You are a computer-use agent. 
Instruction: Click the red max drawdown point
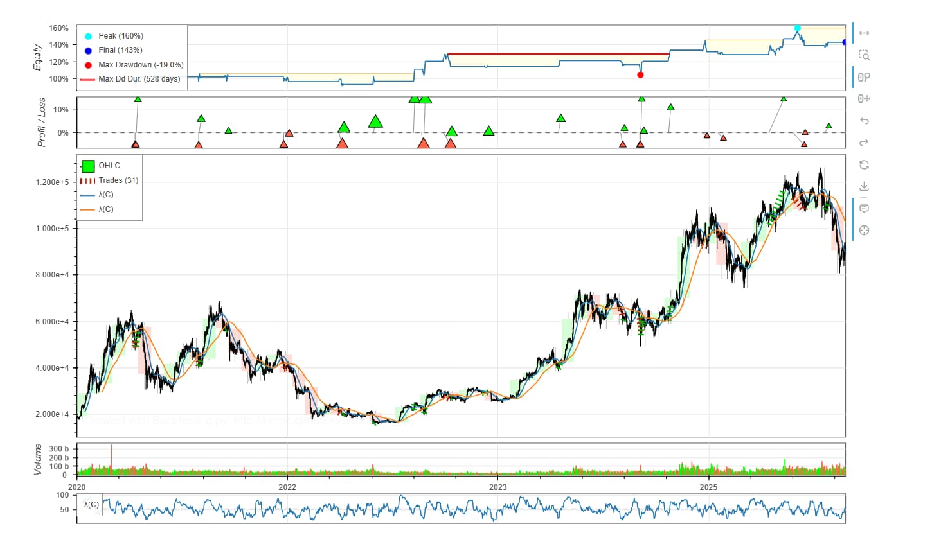640,75
